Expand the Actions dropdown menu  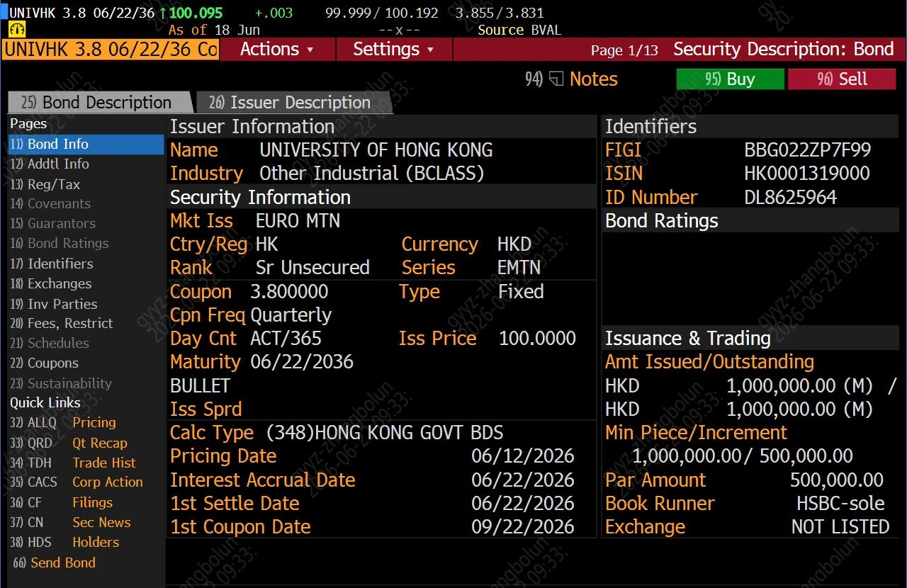277,50
